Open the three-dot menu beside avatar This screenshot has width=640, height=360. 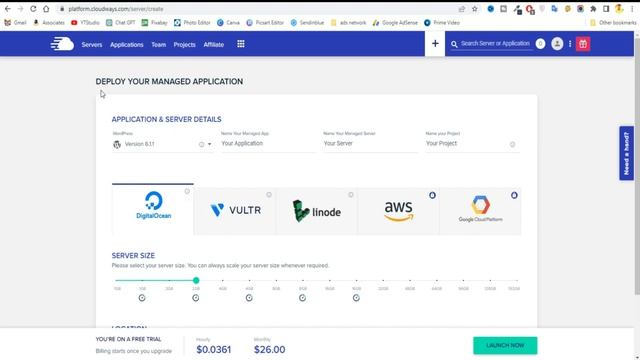(x=570, y=44)
